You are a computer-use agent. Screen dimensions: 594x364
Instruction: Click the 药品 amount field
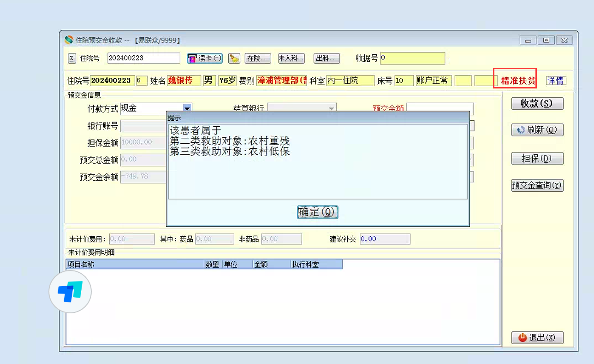click(214, 239)
